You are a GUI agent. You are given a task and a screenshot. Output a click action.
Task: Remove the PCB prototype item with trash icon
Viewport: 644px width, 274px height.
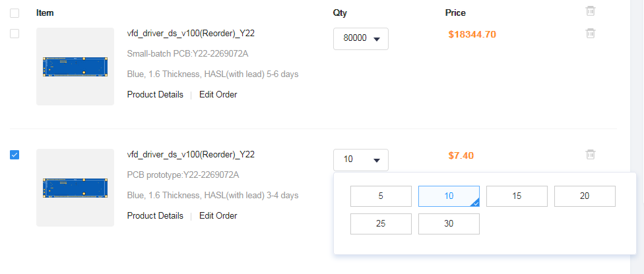pos(590,155)
